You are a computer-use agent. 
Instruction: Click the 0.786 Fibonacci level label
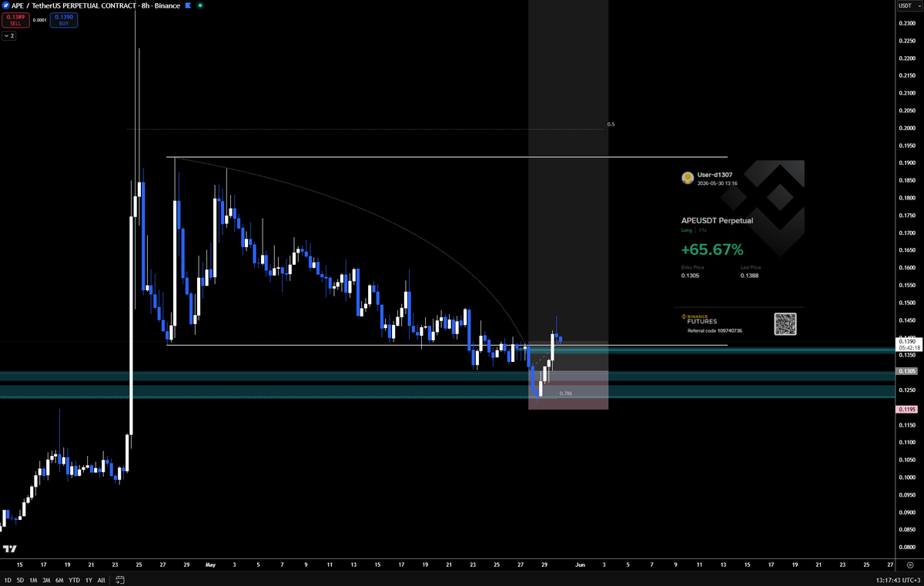[x=565, y=393]
